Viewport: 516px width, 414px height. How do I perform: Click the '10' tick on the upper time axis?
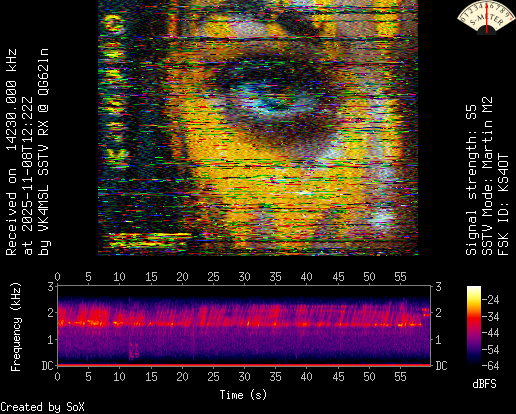click(119, 277)
